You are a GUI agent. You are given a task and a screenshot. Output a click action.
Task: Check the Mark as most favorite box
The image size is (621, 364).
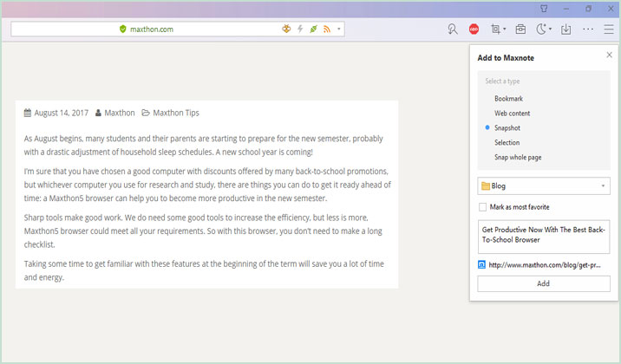click(482, 207)
